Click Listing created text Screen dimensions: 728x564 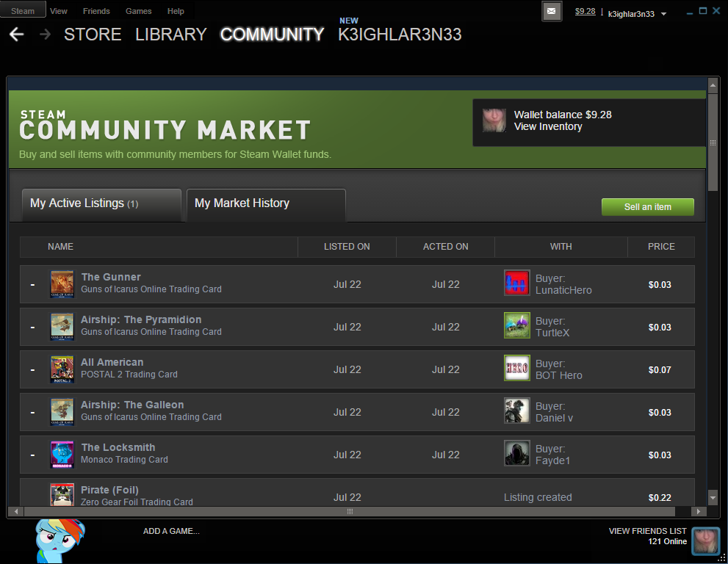[x=538, y=497]
